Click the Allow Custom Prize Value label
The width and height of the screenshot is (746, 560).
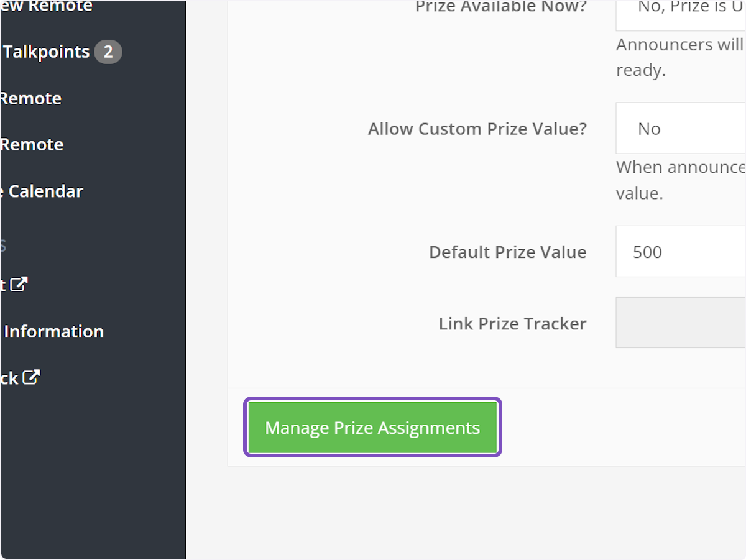pyautogui.click(x=477, y=129)
